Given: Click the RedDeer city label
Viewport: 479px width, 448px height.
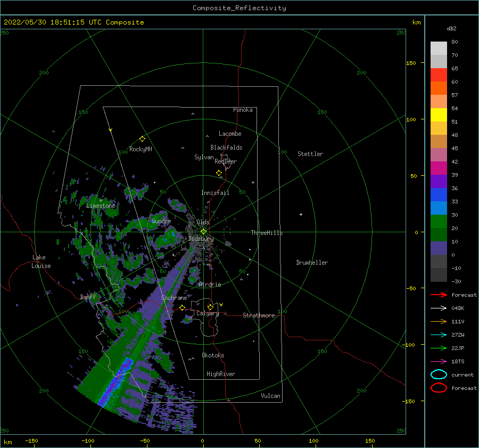Looking at the screenshot, I should click(x=226, y=161).
